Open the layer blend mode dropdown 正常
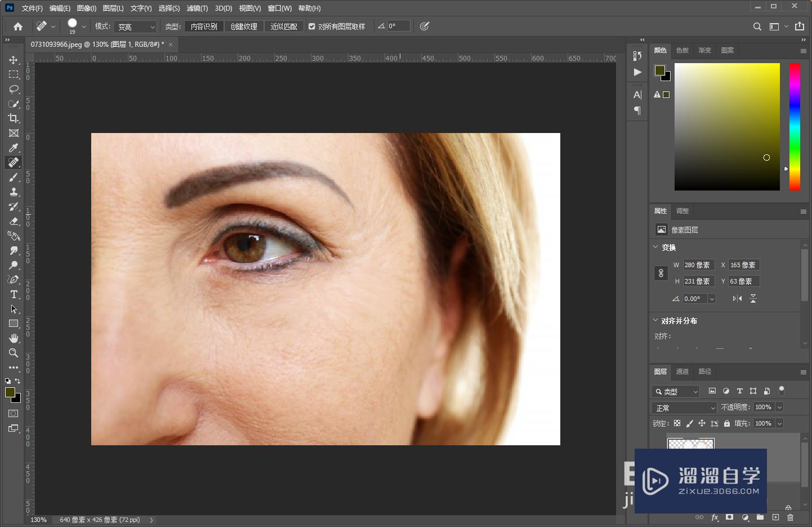Screen dimensions: 812x527 [684, 408]
